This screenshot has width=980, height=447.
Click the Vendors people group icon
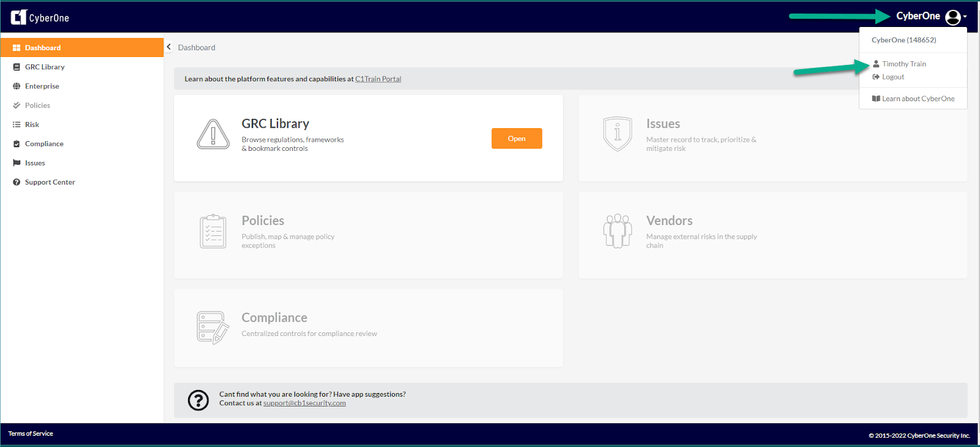tap(617, 231)
